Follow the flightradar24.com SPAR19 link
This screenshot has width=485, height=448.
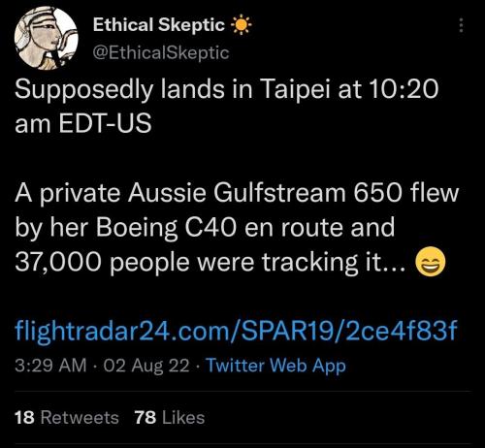click(x=236, y=331)
